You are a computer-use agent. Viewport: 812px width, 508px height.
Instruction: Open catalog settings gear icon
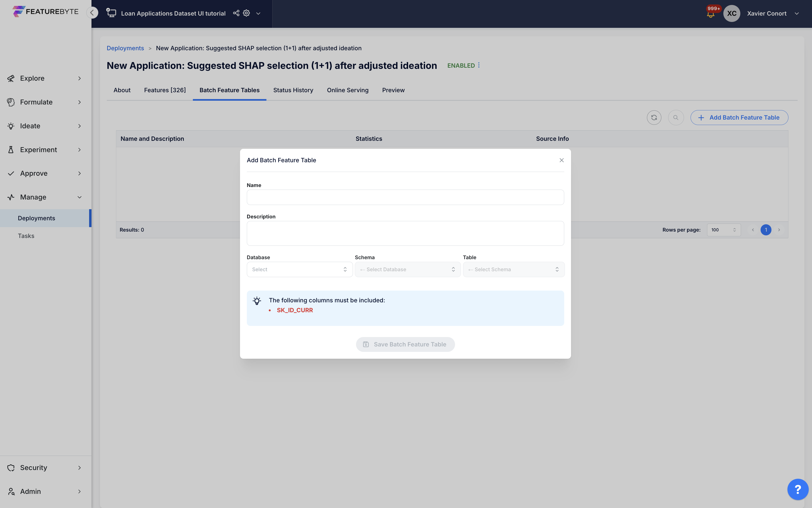pos(246,13)
